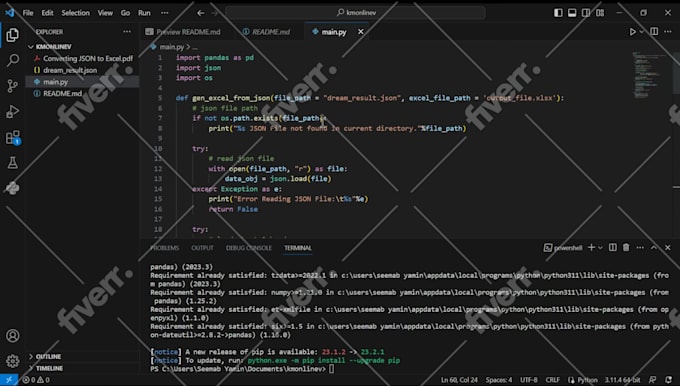Open Customize Layout options
This screenshot has width=680, height=386.
click(600, 13)
